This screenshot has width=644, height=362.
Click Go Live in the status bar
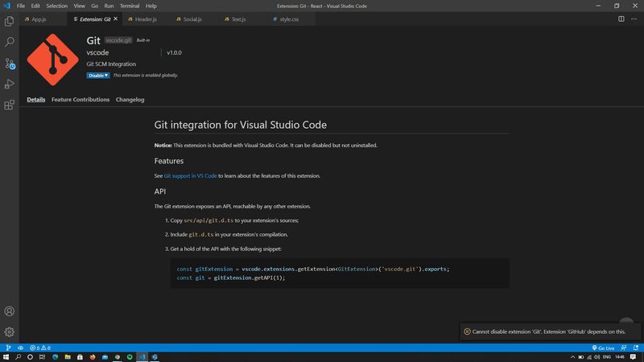click(x=603, y=348)
